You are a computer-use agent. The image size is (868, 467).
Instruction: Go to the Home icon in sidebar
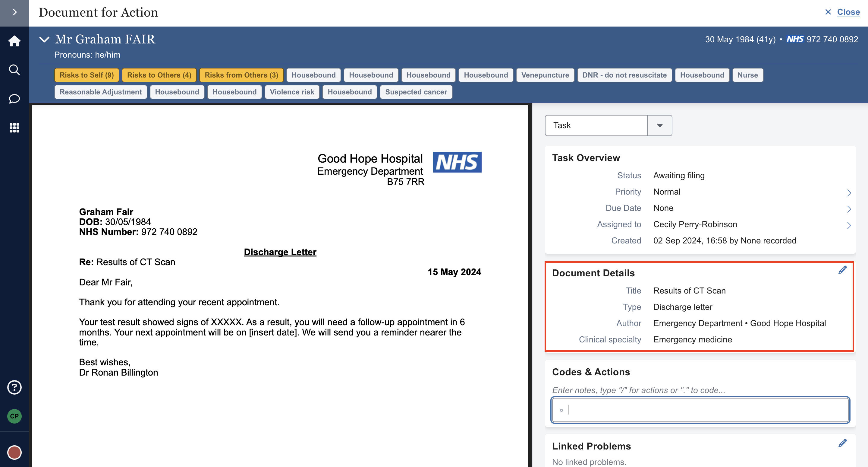pyautogui.click(x=14, y=41)
